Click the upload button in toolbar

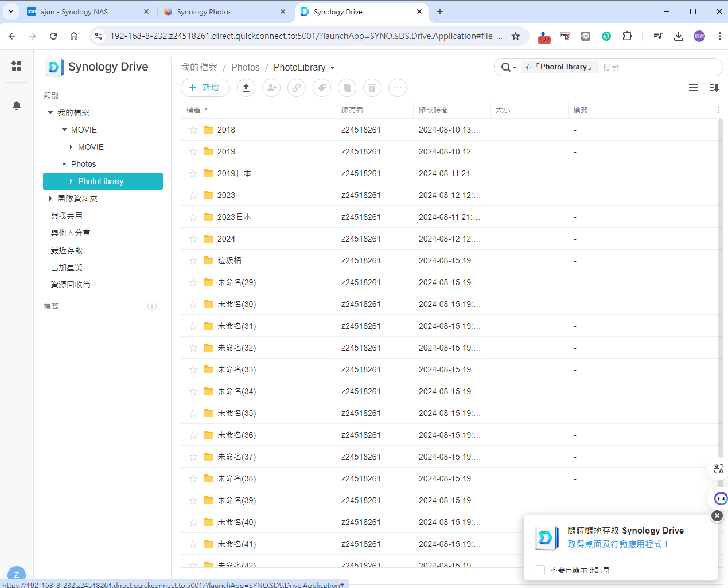coord(246,88)
